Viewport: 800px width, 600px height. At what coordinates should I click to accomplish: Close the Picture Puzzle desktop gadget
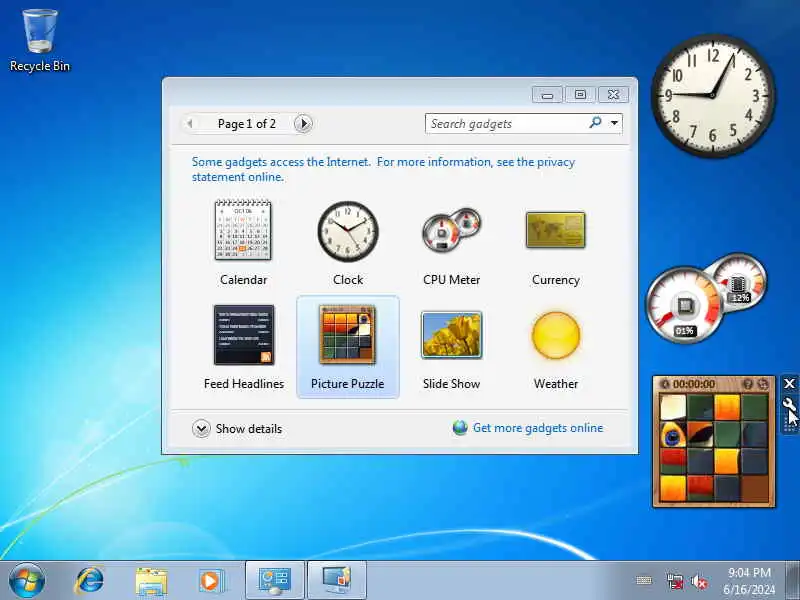click(789, 384)
